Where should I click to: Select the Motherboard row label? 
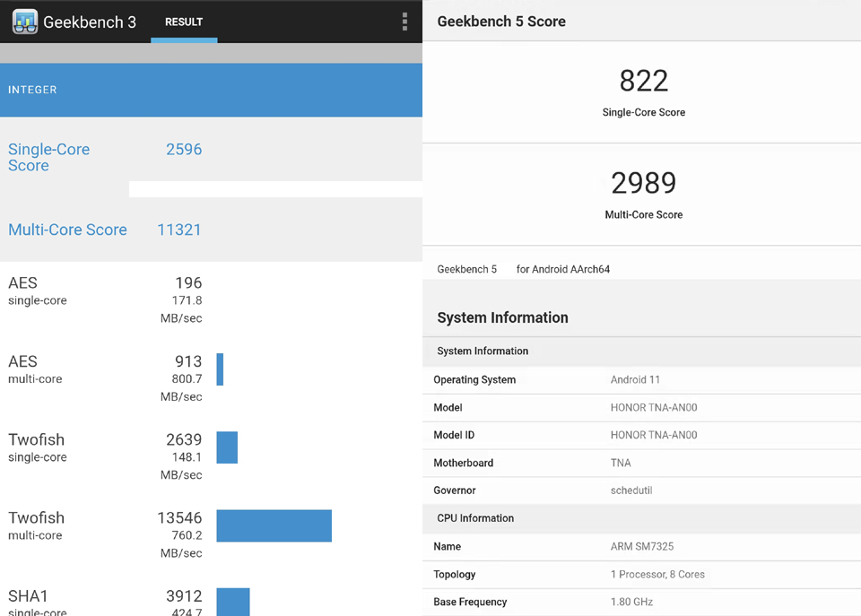464,464
